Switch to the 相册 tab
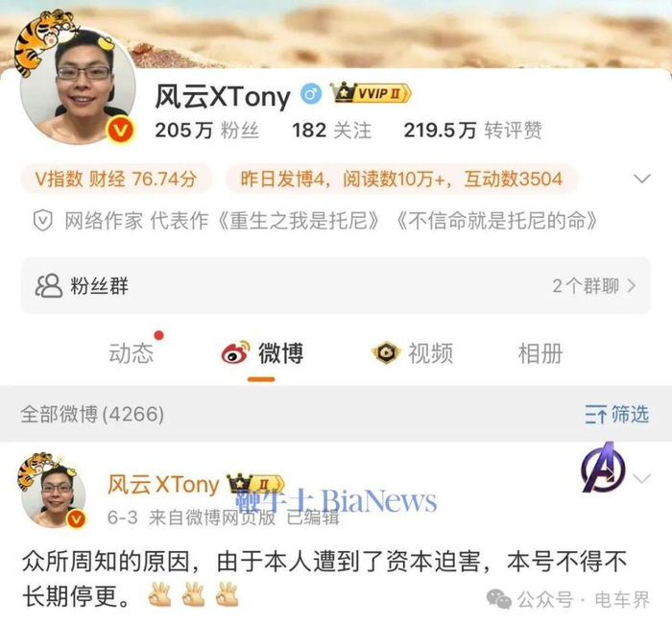 coord(540,353)
